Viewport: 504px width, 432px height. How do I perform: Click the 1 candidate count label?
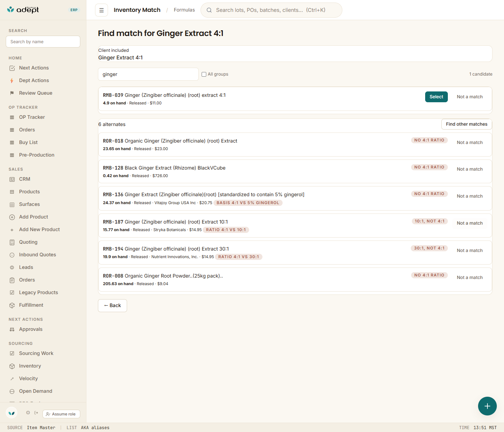(x=481, y=74)
